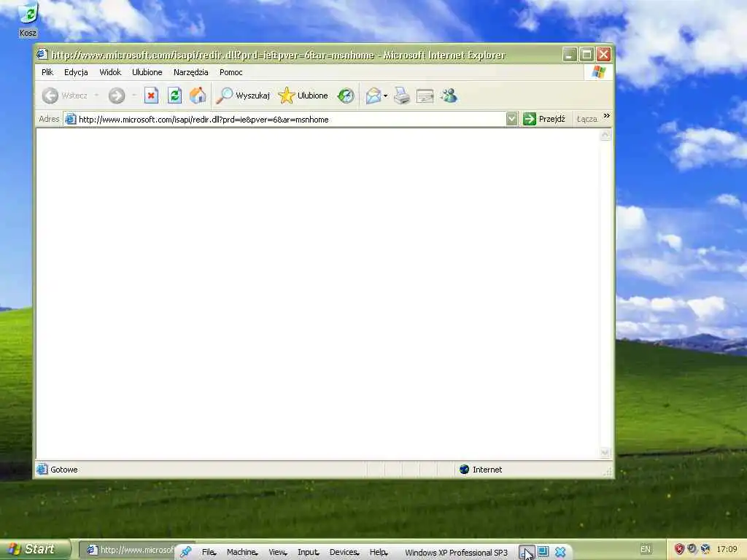Open the Edycja menu
Viewport: 747px width, 560px height.
[76, 72]
